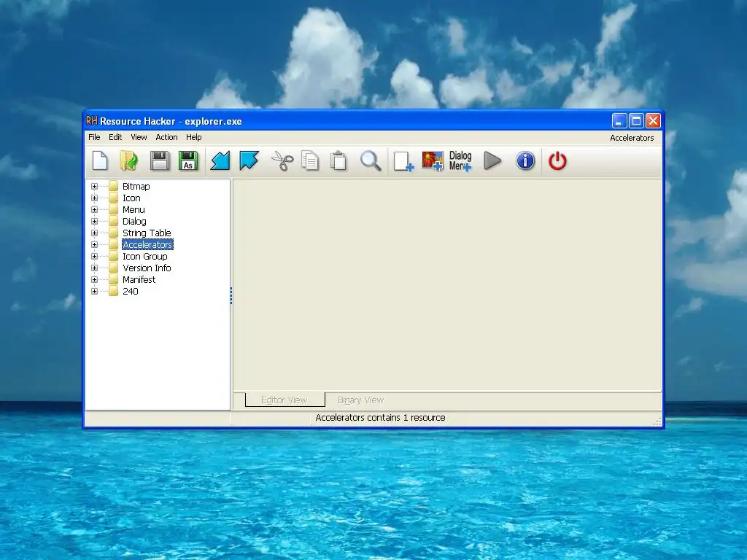Click 'Accelerators contains 1 resource' status text
This screenshot has width=747, height=560.
coord(380,418)
